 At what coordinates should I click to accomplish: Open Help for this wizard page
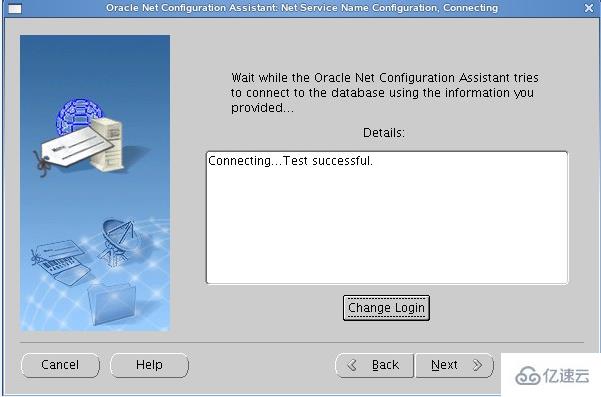pyautogui.click(x=149, y=365)
